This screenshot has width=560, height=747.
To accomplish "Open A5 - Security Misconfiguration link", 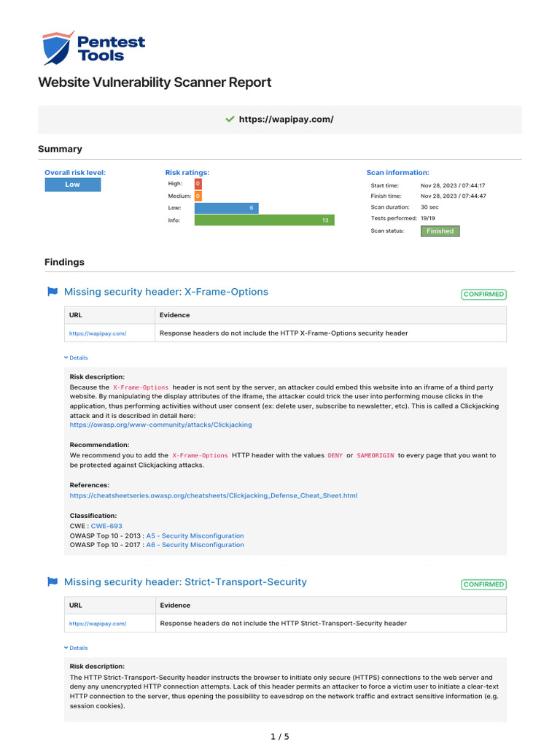I will 195,535.
